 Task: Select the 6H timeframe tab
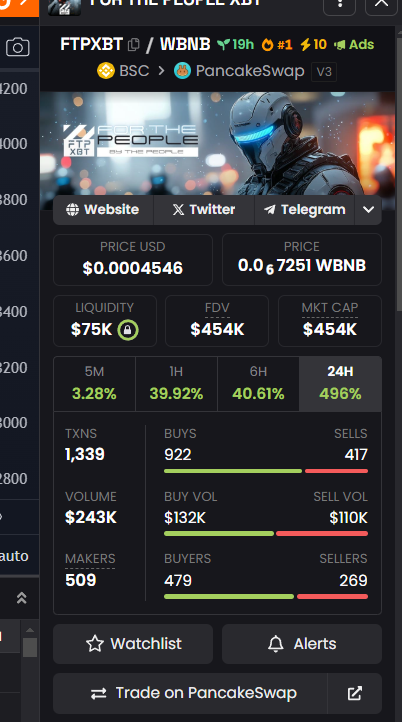[x=258, y=384]
